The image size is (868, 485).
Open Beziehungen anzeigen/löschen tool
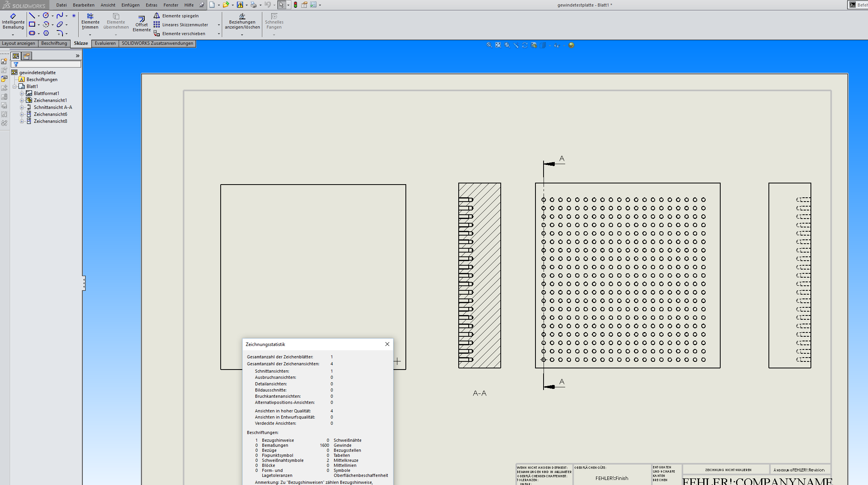pyautogui.click(x=242, y=21)
